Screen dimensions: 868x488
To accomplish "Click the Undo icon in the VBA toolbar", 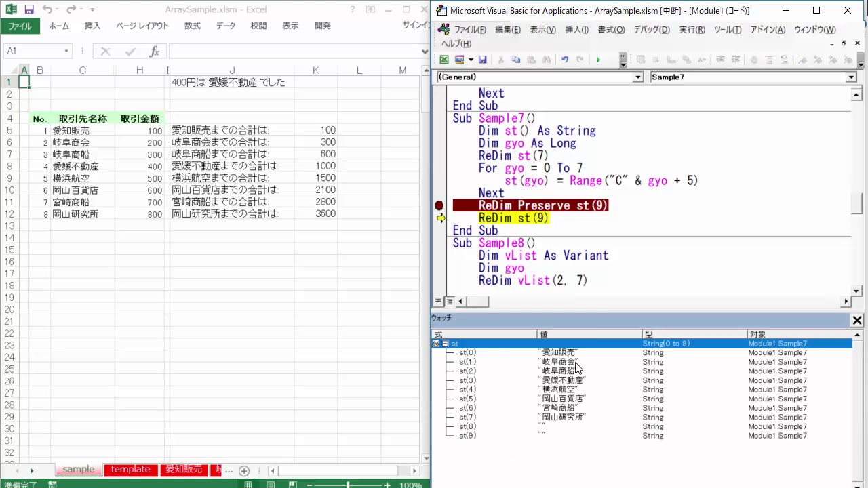I will (565, 60).
